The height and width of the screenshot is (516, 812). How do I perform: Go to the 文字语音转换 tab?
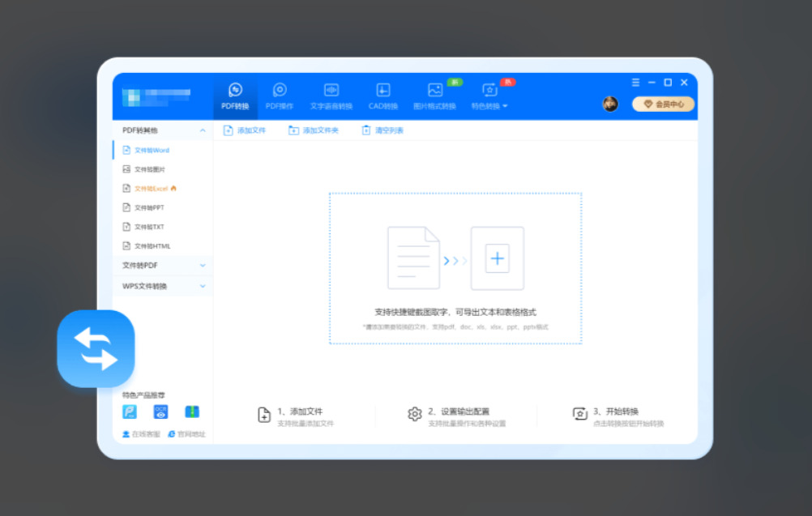coord(331,96)
